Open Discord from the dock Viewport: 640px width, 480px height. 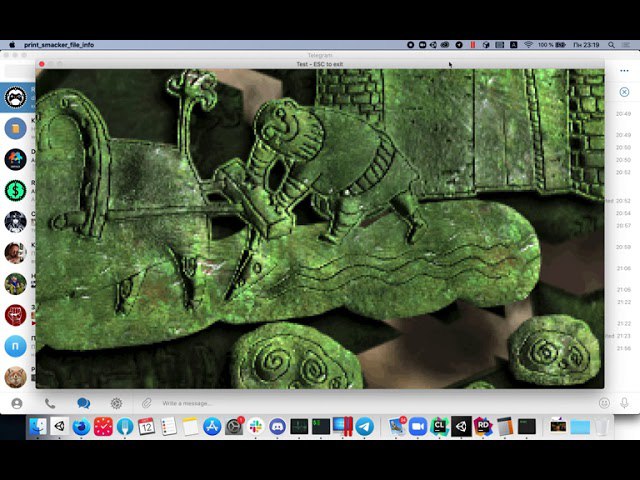(277, 427)
